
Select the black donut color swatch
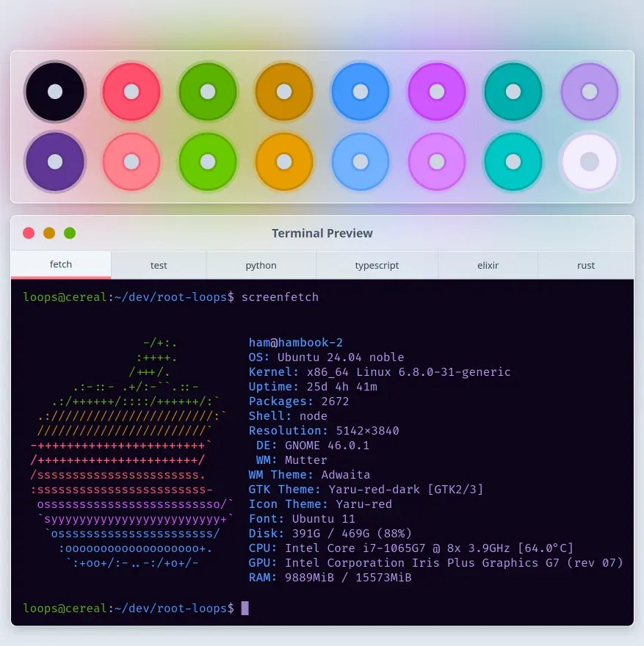[x=54, y=91]
